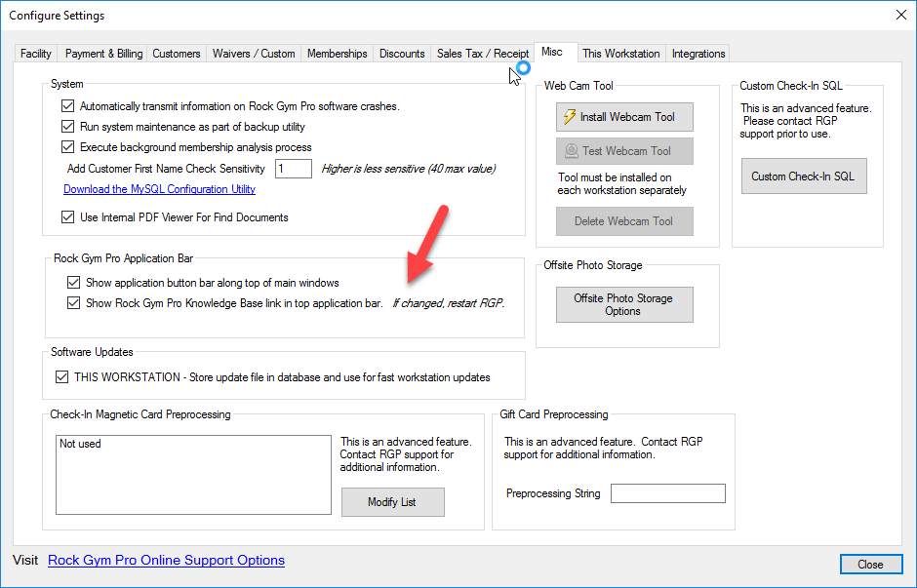Select the Discounts tab

point(402,54)
